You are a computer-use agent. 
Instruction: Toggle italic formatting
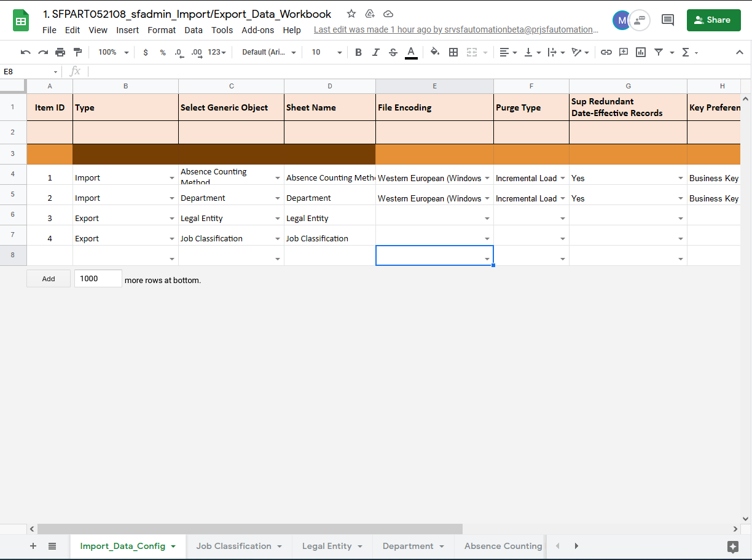375,52
